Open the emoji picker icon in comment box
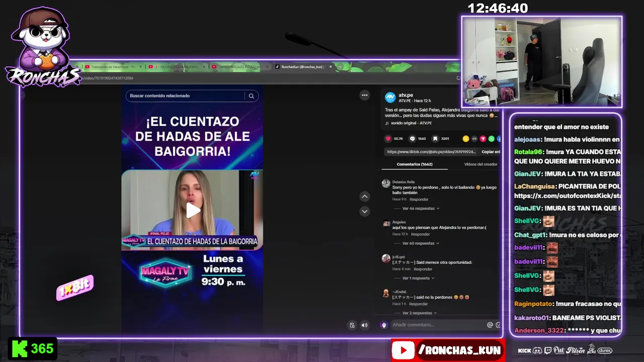Viewport: 644px width, 362px height. (x=498, y=325)
